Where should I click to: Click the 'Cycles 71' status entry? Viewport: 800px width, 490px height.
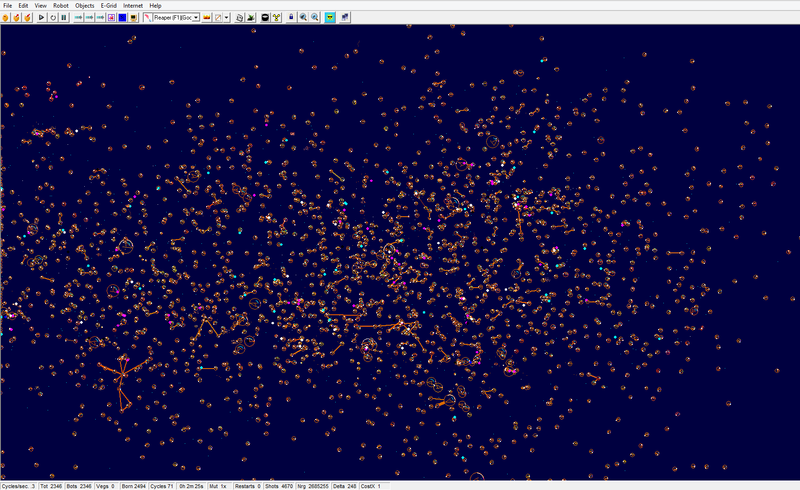pyautogui.click(x=162, y=486)
